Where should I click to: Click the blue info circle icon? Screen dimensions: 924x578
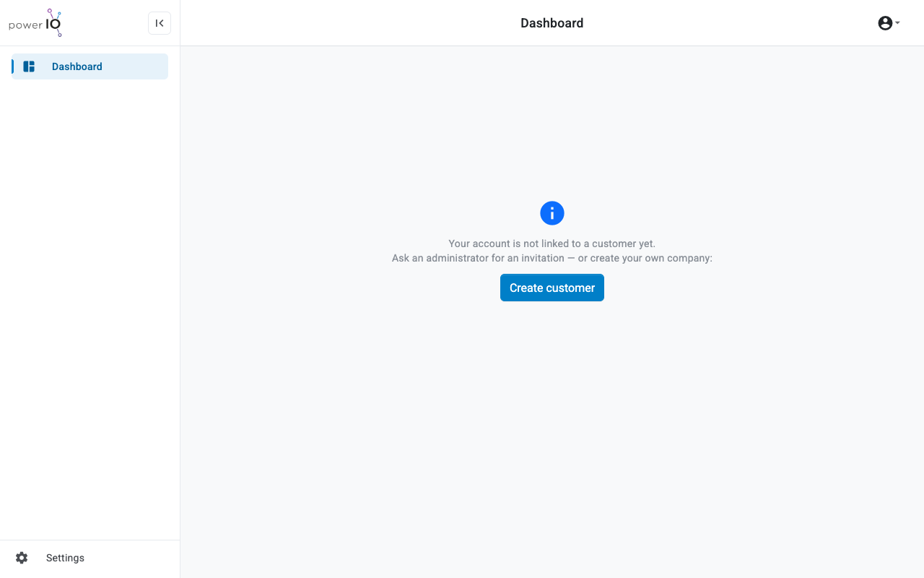tap(552, 213)
